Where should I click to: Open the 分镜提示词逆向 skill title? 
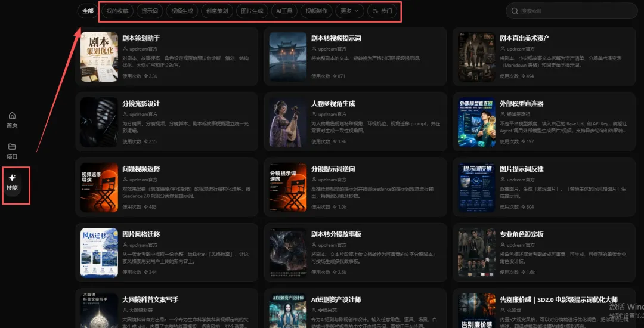pos(333,169)
